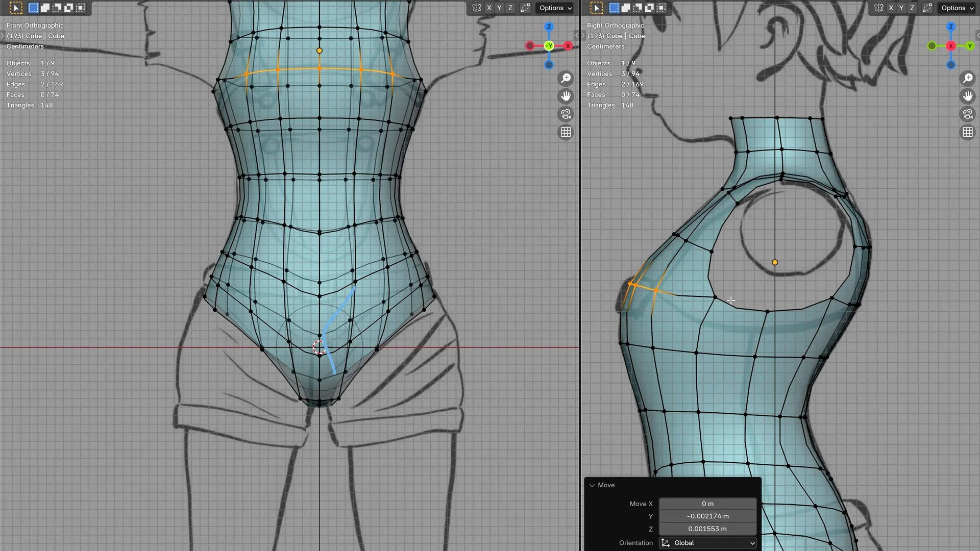Switch perspective/orthographic grid icon in right viewport
980x551 pixels.
click(967, 133)
